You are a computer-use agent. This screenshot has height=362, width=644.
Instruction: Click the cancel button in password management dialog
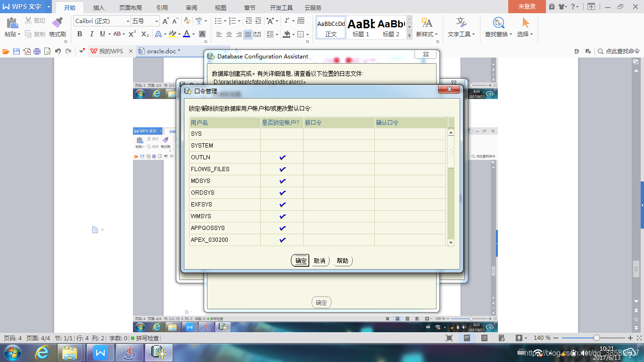[x=320, y=261]
